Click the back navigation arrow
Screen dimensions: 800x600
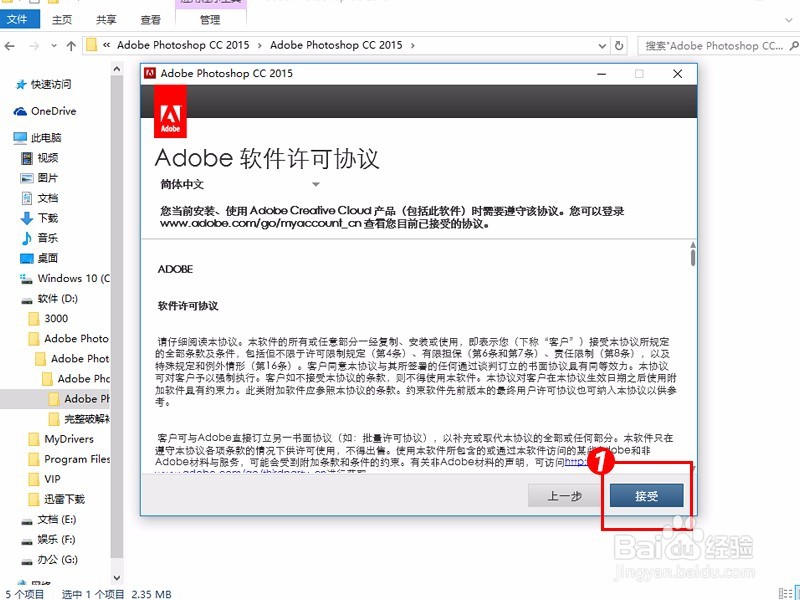point(10,45)
